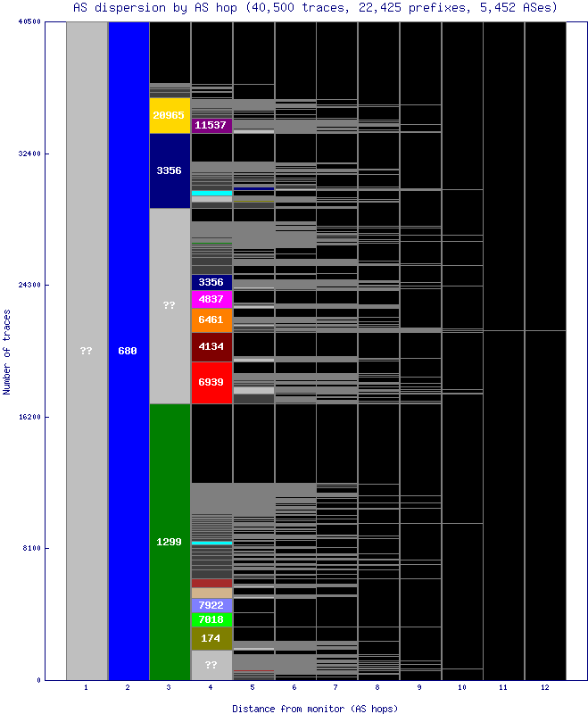
Task: Click the lavender AS 7922 block
Action: 211,605
